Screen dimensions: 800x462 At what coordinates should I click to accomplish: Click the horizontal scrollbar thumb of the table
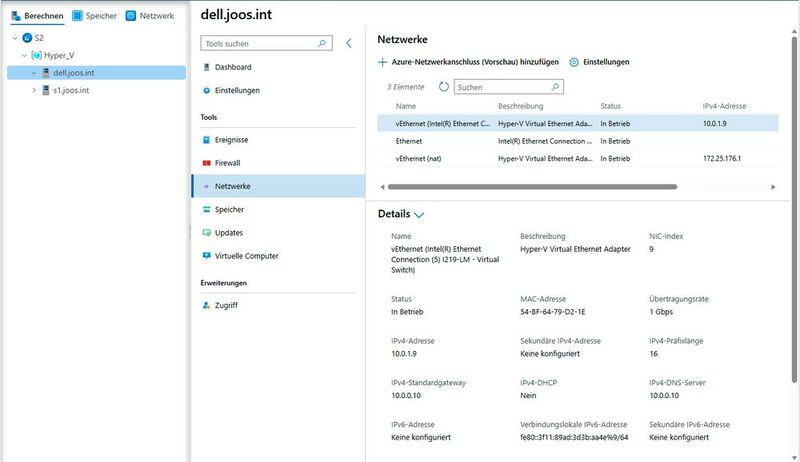532,187
